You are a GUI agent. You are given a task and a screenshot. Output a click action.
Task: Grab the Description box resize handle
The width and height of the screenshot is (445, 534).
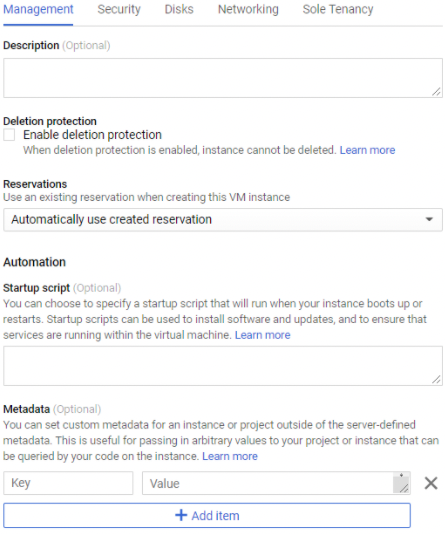point(436,91)
